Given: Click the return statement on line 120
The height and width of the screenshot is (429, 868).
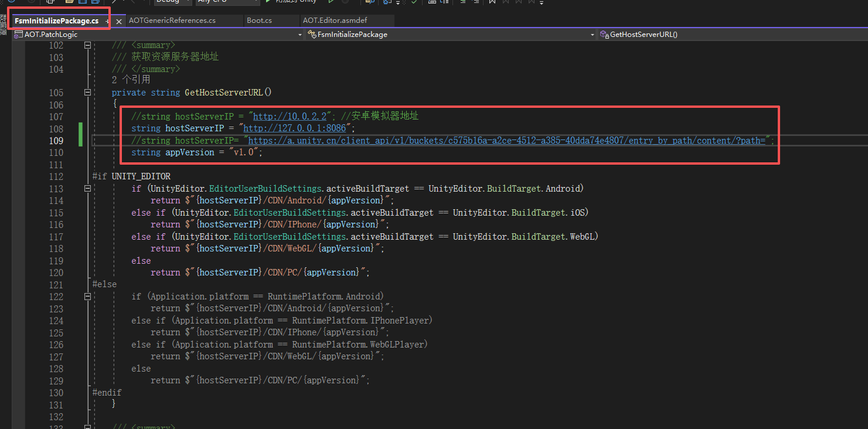Looking at the screenshot, I should [x=260, y=273].
